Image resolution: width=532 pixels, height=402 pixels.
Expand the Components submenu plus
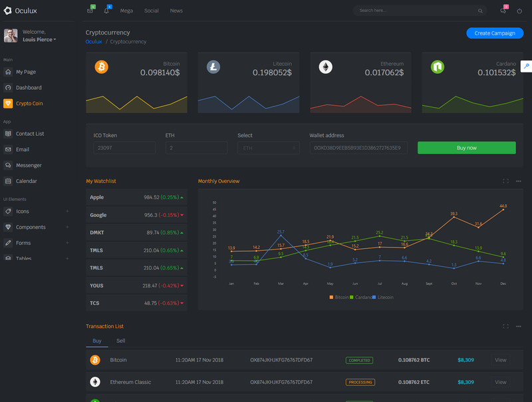[67, 227]
